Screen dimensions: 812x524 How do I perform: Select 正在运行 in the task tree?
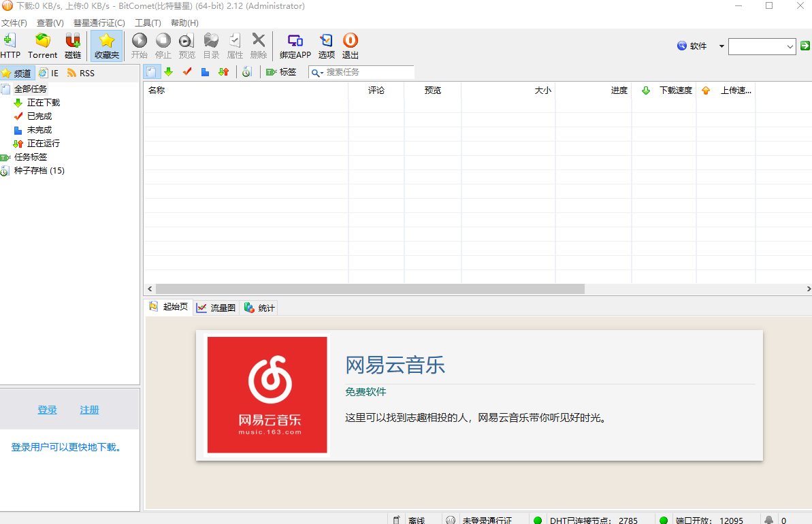point(43,143)
